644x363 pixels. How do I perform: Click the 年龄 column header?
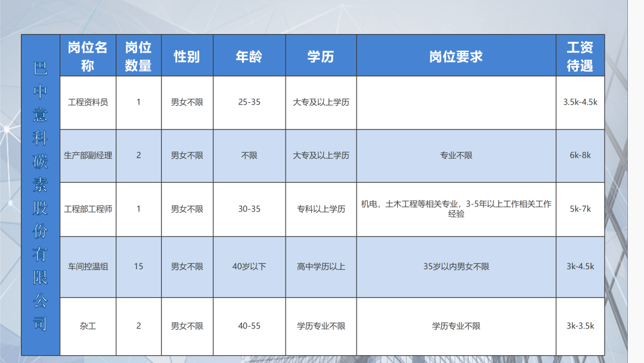[x=249, y=57]
